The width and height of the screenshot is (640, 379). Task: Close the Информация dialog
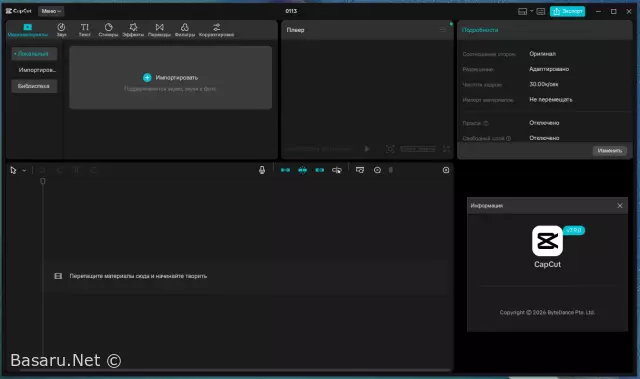point(620,206)
